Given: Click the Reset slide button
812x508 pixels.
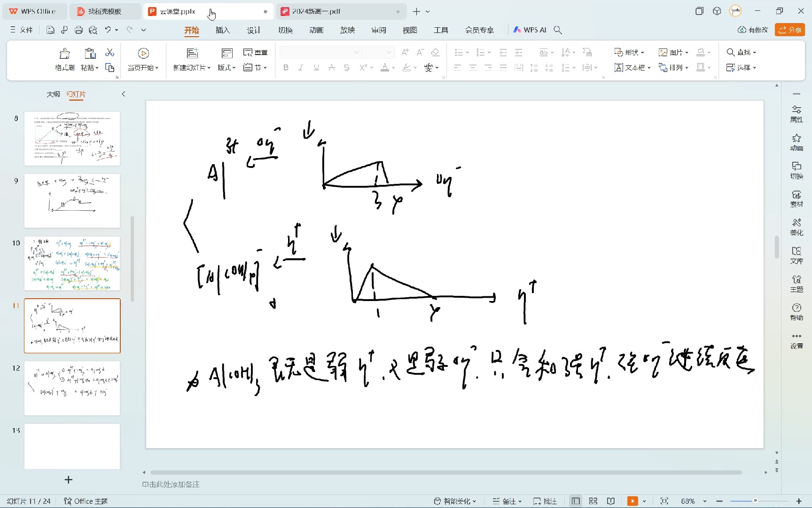Looking at the screenshot, I should click(255, 52).
